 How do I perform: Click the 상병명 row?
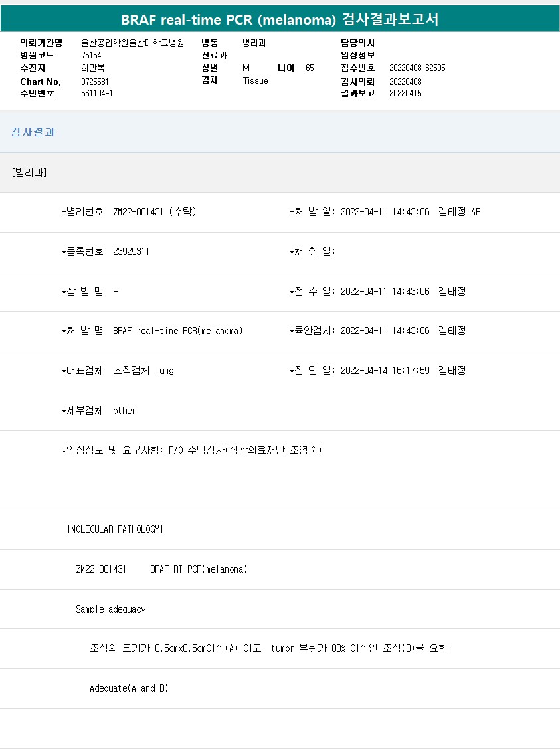tap(90, 291)
